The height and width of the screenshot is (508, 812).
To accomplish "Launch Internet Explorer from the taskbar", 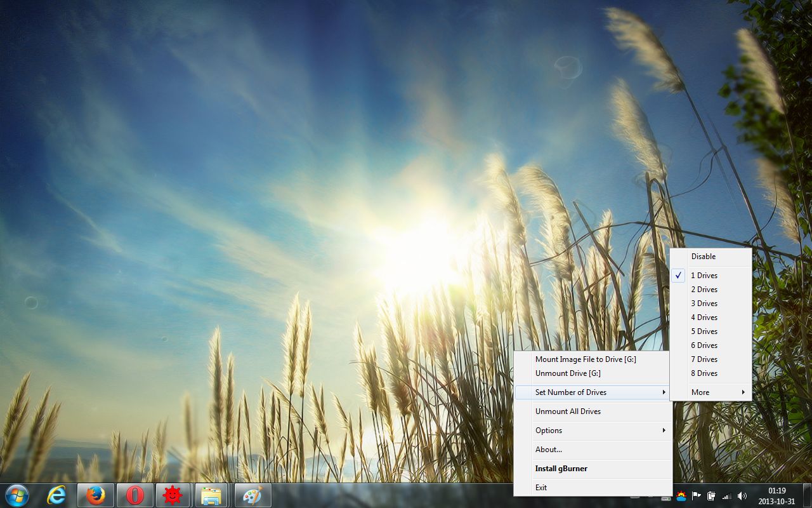I will 56,495.
